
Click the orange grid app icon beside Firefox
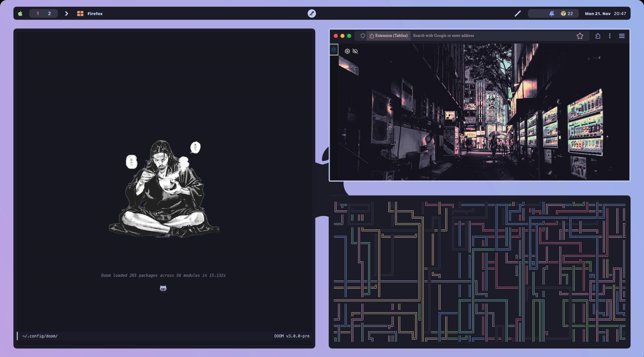coord(80,13)
